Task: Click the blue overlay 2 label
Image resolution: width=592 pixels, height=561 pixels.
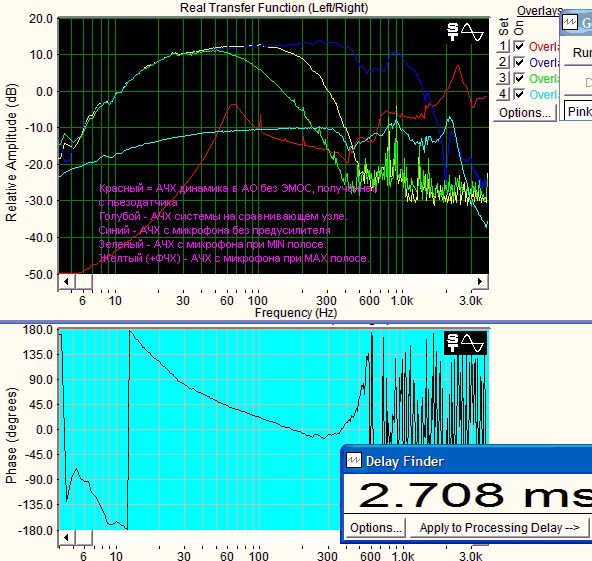Action: tap(544, 62)
